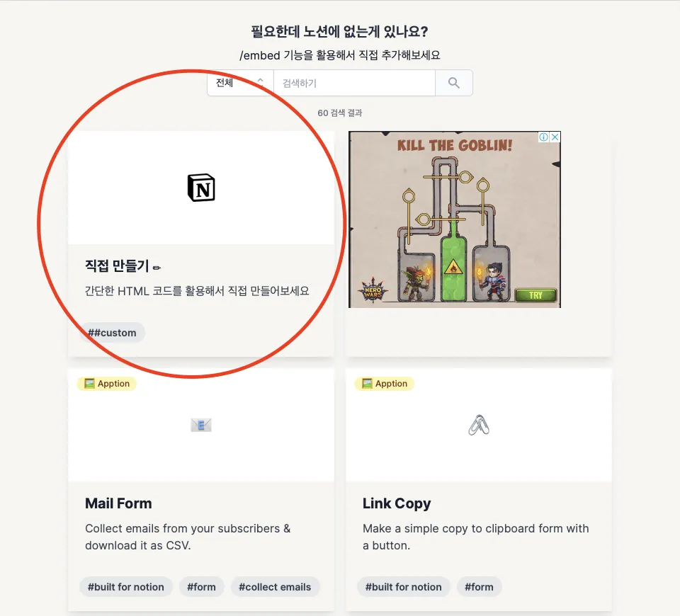Image resolution: width=680 pixels, height=616 pixels.
Task: Click the Hero Wars logo in ad
Action: click(373, 290)
